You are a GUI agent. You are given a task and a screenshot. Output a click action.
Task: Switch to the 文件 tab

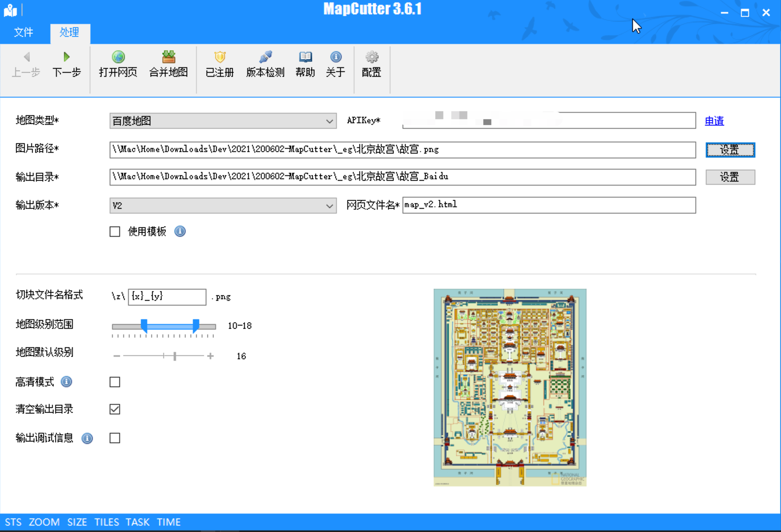24,32
